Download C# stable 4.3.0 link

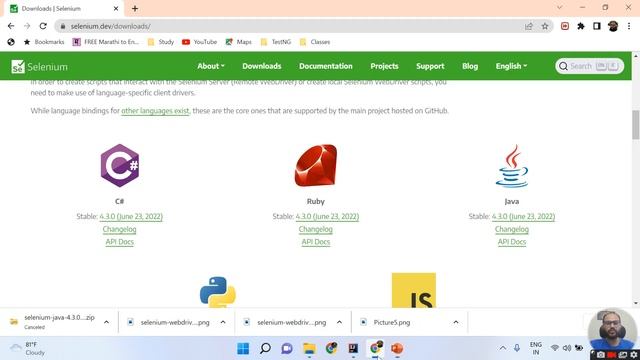tap(131, 216)
